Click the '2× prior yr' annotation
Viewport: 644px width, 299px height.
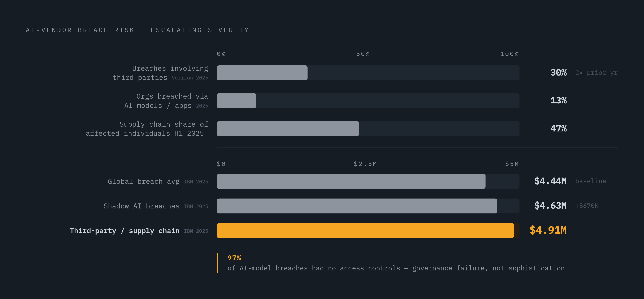click(596, 73)
